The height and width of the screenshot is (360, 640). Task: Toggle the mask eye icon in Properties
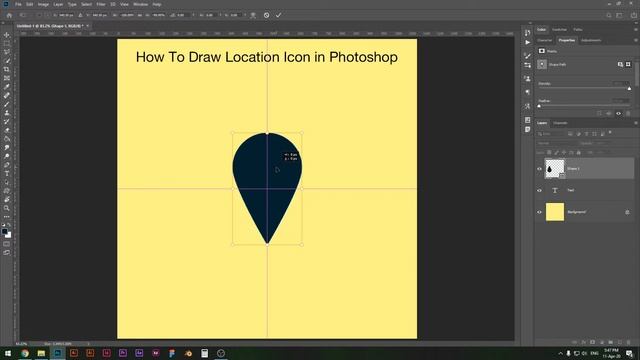click(x=618, y=113)
